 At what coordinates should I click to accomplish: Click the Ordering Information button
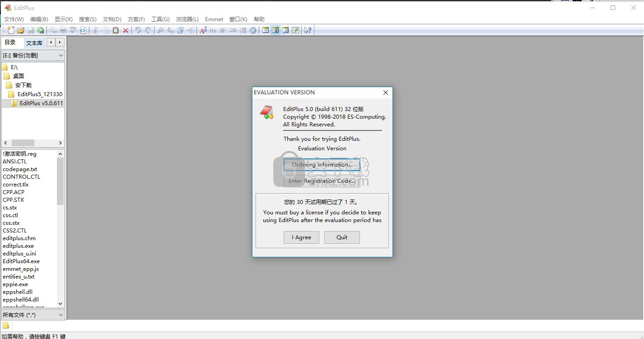point(322,165)
